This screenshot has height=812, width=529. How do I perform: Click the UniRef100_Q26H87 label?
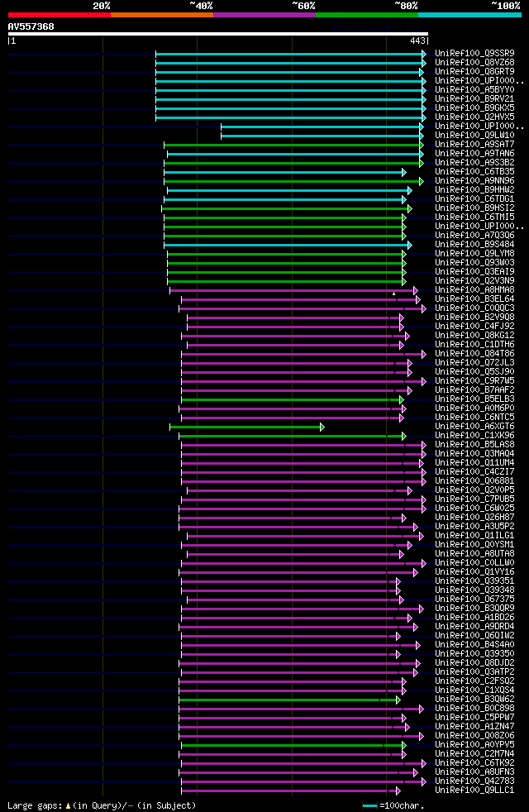(x=474, y=518)
